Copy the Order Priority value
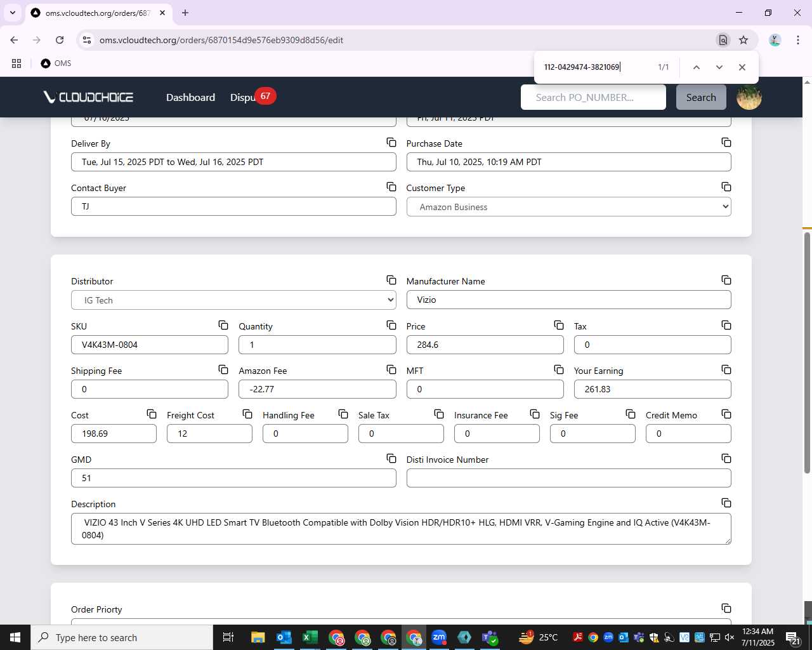This screenshot has width=812, height=650. tap(726, 608)
